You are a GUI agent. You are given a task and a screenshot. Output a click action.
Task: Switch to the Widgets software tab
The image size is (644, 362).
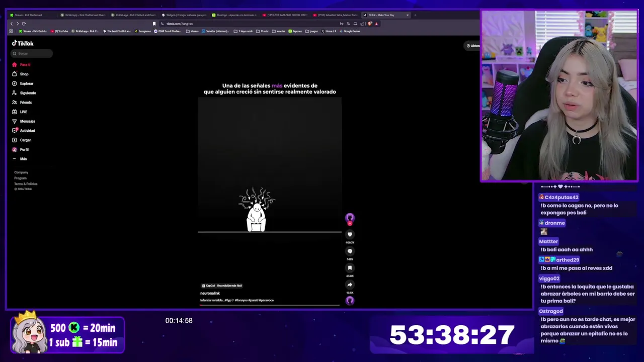(184, 15)
